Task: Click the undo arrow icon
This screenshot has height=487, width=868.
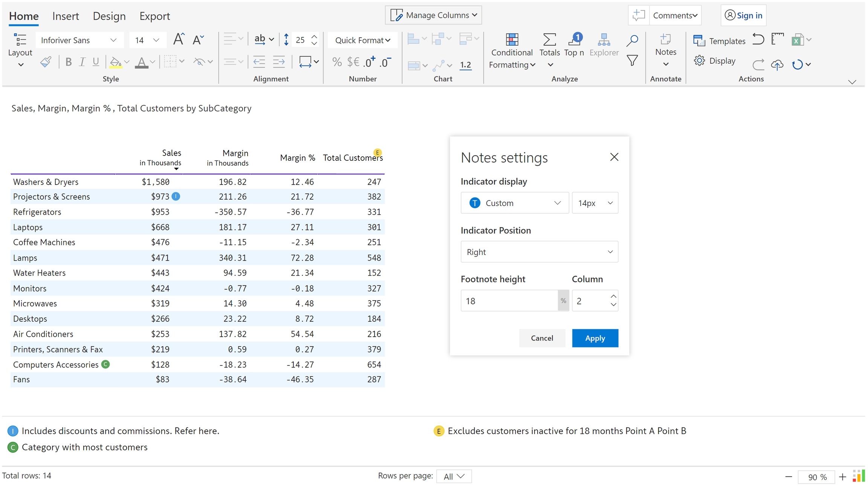Action: 758,40
